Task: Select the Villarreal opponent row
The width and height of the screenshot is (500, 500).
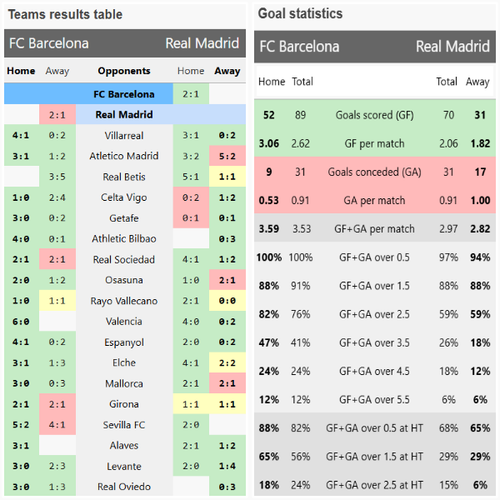Action: tap(124, 135)
